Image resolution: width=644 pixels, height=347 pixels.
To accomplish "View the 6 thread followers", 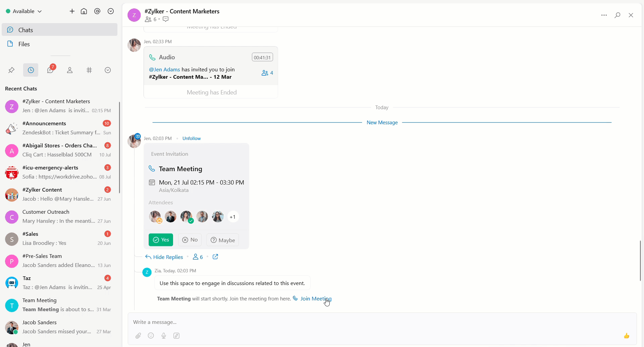I will click(x=198, y=257).
